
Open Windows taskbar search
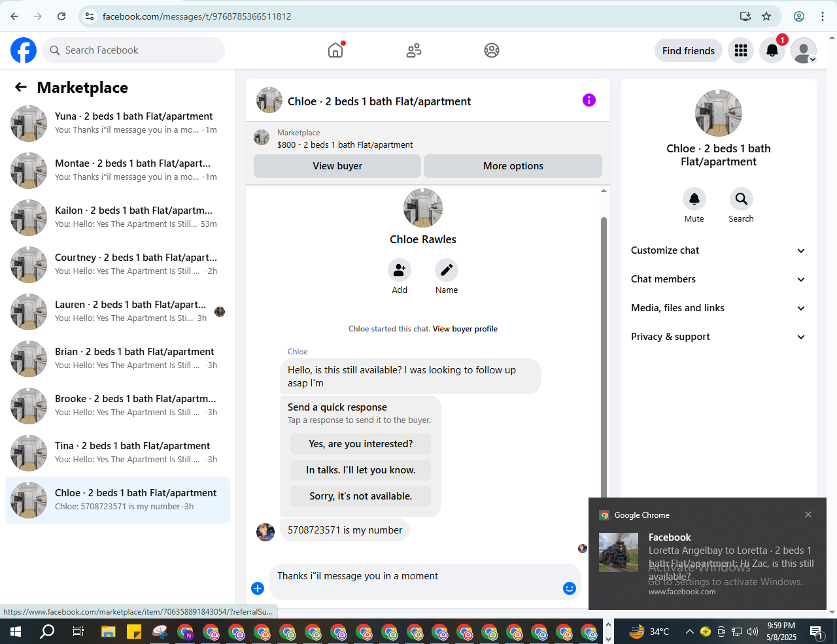(x=47, y=632)
